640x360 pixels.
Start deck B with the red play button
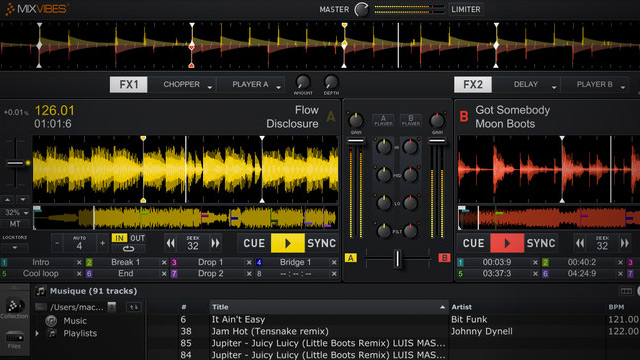click(507, 243)
